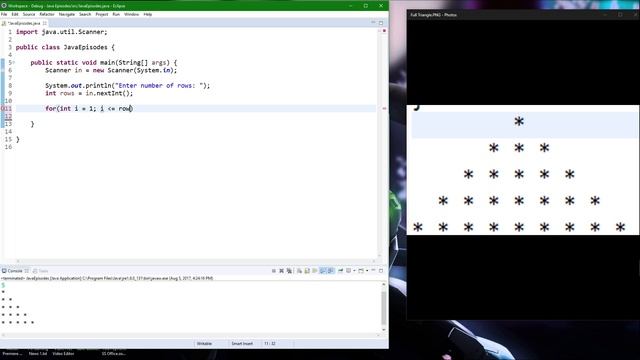Toggle the Pin Console icon
Screen dimensions: 640x360
[340, 271]
